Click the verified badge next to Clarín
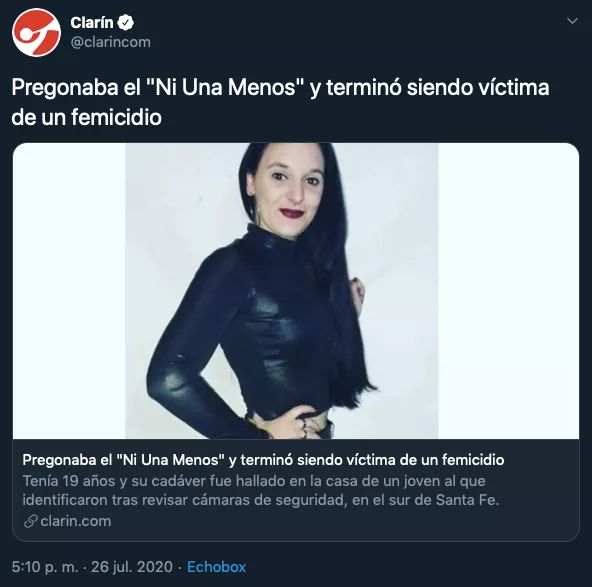The height and width of the screenshot is (587, 592). click(126, 23)
